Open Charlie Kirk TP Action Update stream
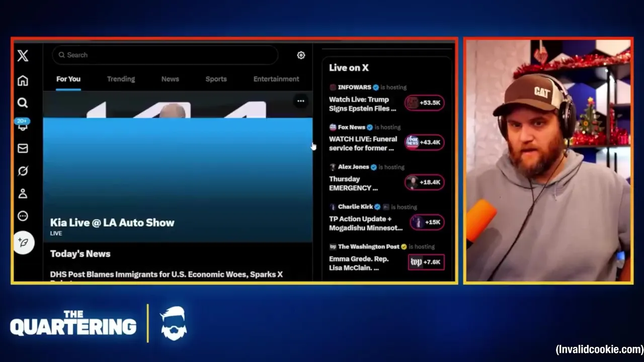Viewport: 644px width, 362px height. click(x=366, y=223)
